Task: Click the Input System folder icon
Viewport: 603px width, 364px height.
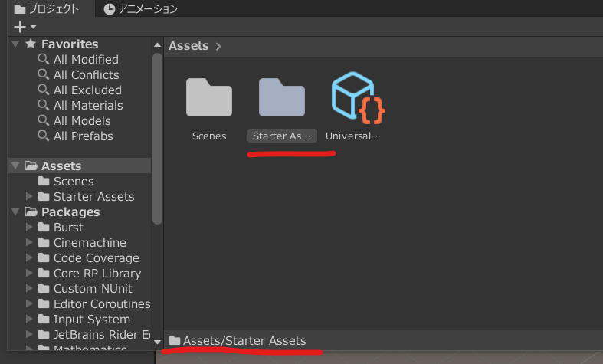Action: pyautogui.click(x=44, y=320)
